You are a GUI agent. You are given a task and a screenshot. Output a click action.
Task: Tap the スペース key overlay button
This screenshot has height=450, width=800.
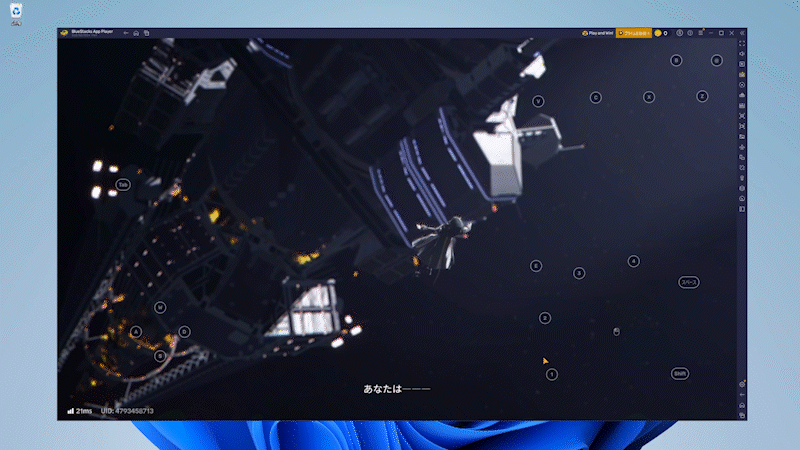(x=688, y=282)
